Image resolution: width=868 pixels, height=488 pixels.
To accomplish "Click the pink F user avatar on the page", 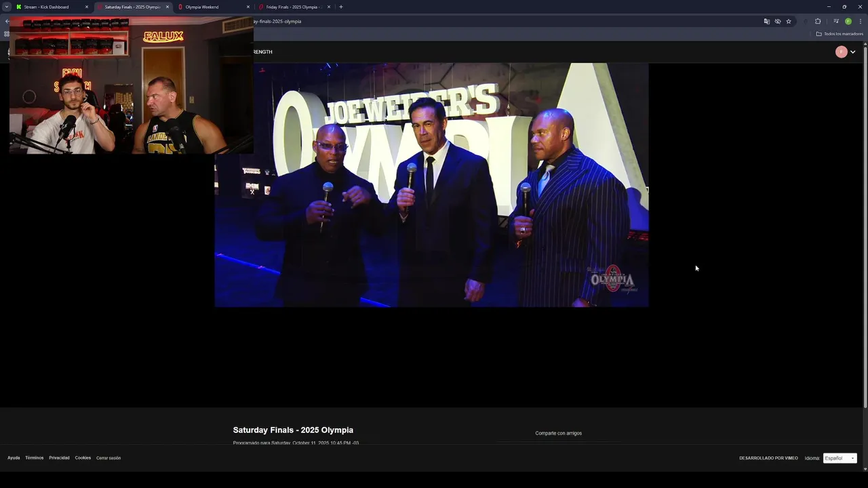I will pos(842,52).
